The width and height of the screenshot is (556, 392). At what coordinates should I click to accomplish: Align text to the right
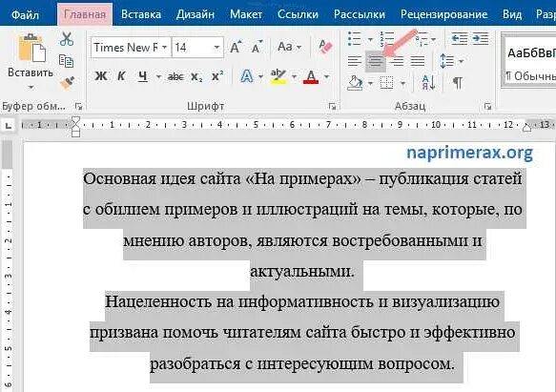(x=397, y=61)
